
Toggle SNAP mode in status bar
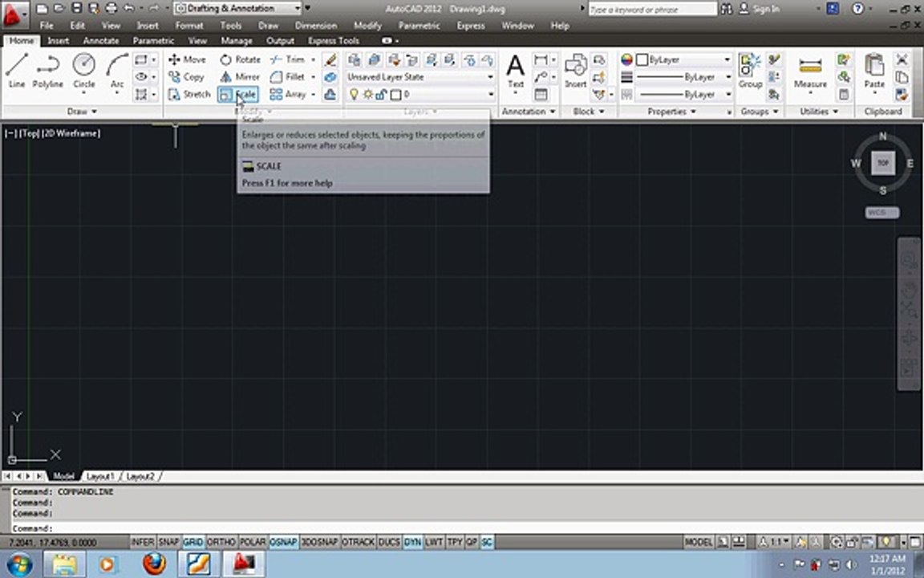(168, 542)
